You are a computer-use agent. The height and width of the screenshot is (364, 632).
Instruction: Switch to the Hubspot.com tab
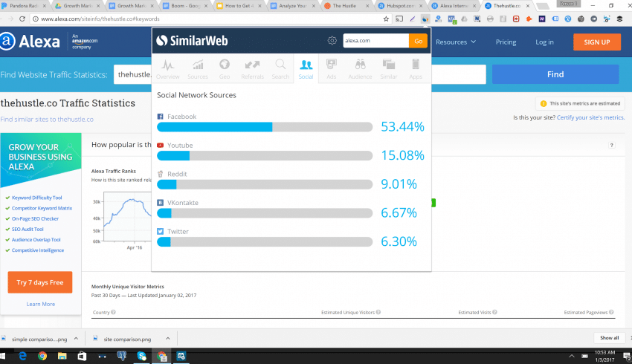[401, 6]
